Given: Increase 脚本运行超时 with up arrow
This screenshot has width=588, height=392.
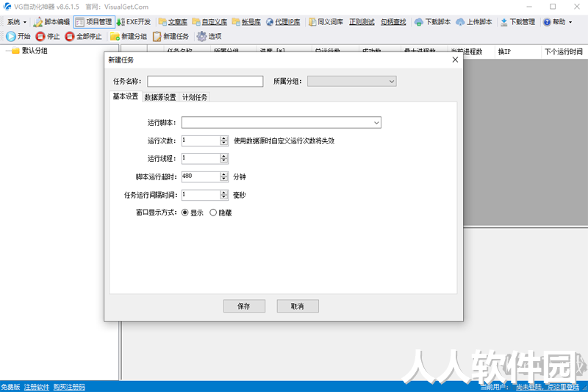Looking at the screenshot, I should [224, 174].
